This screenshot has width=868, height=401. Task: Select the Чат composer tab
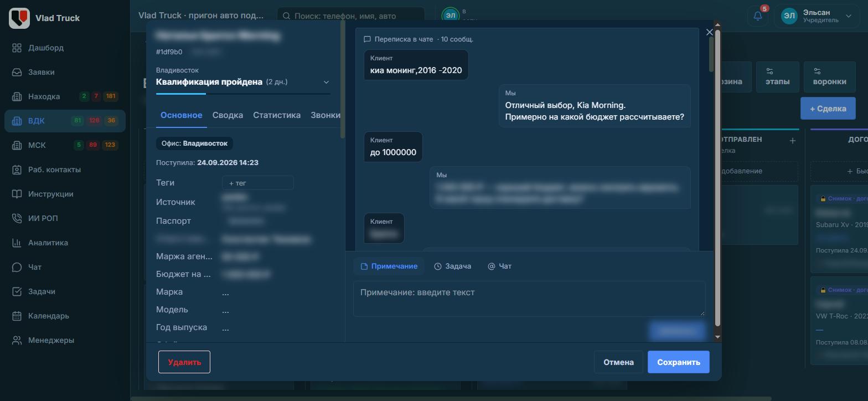[x=499, y=266]
